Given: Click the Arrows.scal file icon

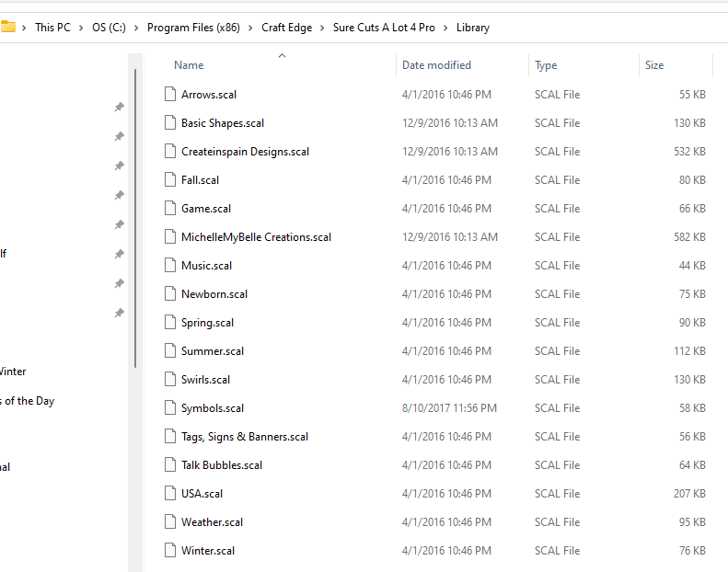Looking at the screenshot, I should point(170,94).
